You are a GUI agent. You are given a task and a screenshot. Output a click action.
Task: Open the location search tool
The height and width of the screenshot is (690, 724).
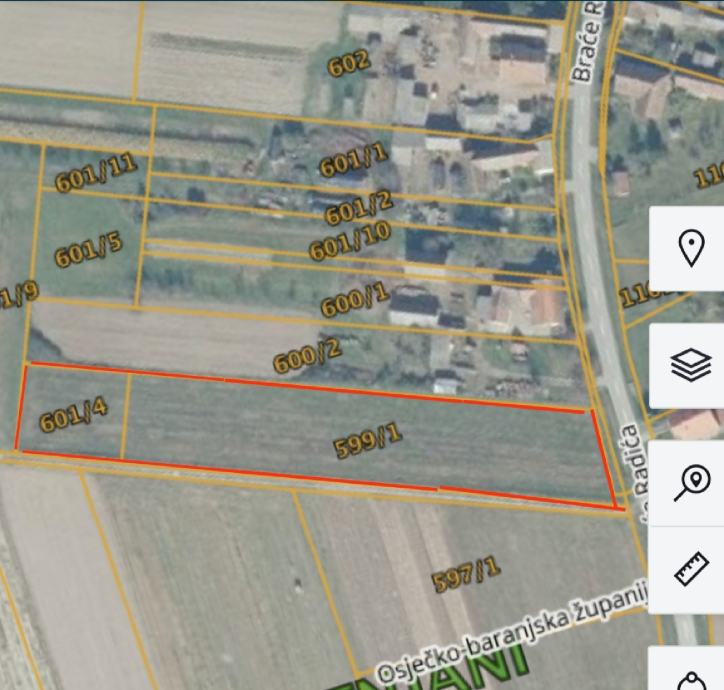(x=692, y=483)
